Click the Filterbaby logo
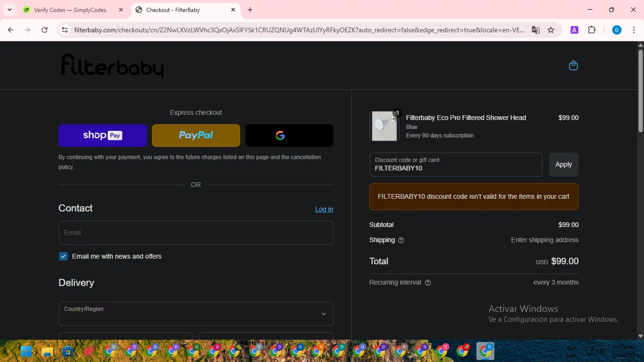 [x=112, y=66]
